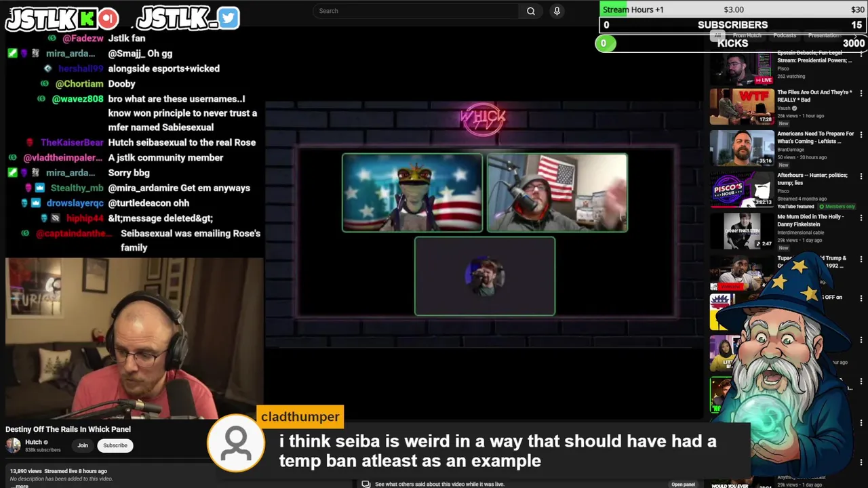Open Hutch channel avatar
This screenshot has height=488, width=868.
coord(13,445)
